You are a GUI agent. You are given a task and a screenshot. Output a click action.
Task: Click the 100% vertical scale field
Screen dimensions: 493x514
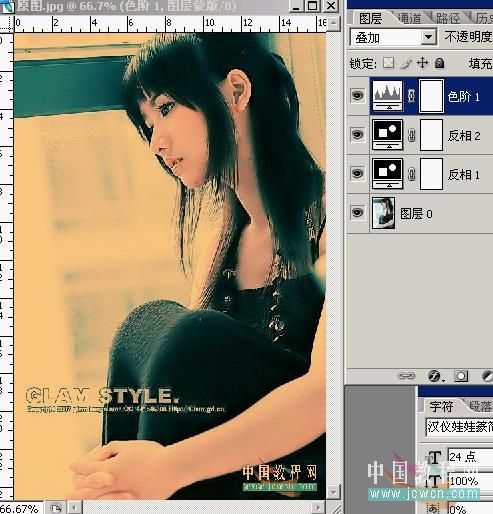point(470,481)
